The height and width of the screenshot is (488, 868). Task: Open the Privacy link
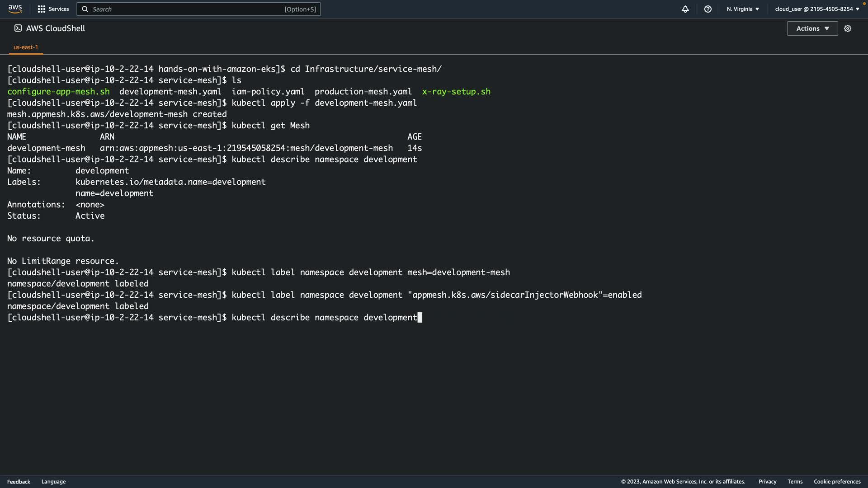767,482
